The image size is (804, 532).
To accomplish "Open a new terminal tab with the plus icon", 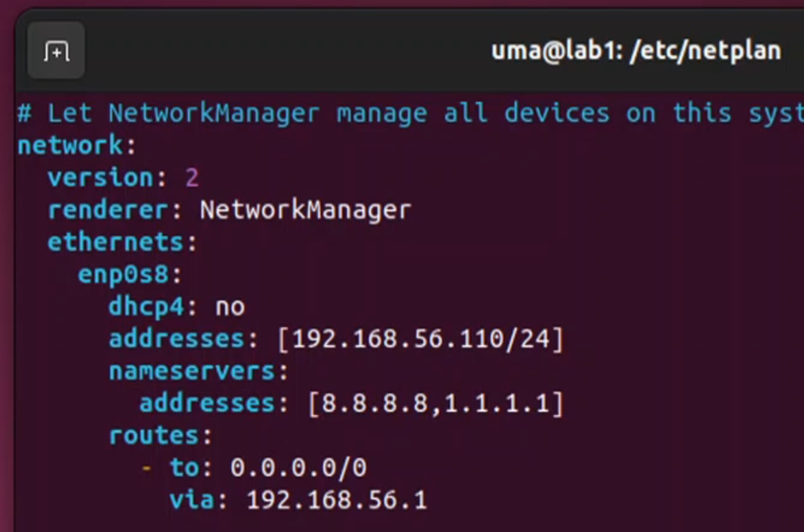I will (56, 51).
